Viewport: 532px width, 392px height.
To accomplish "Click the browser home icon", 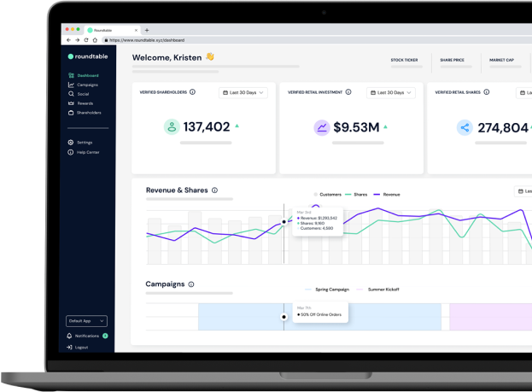I will [x=95, y=40].
